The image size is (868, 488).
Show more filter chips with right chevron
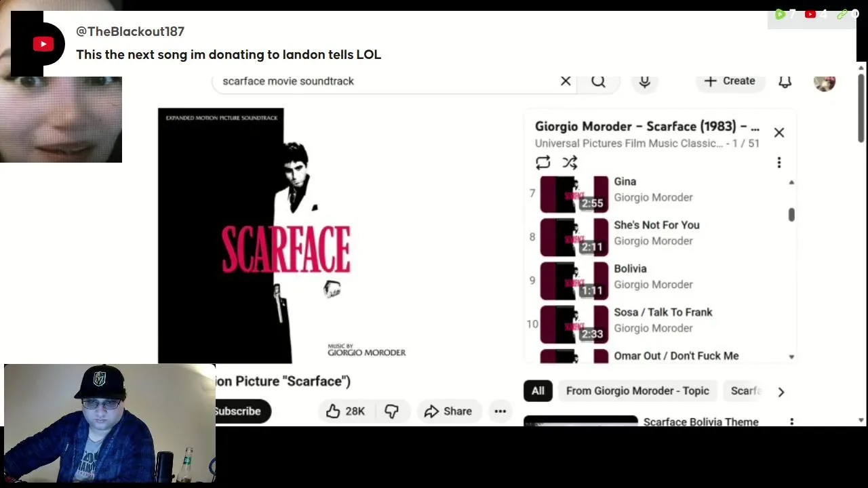pos(781,391)
